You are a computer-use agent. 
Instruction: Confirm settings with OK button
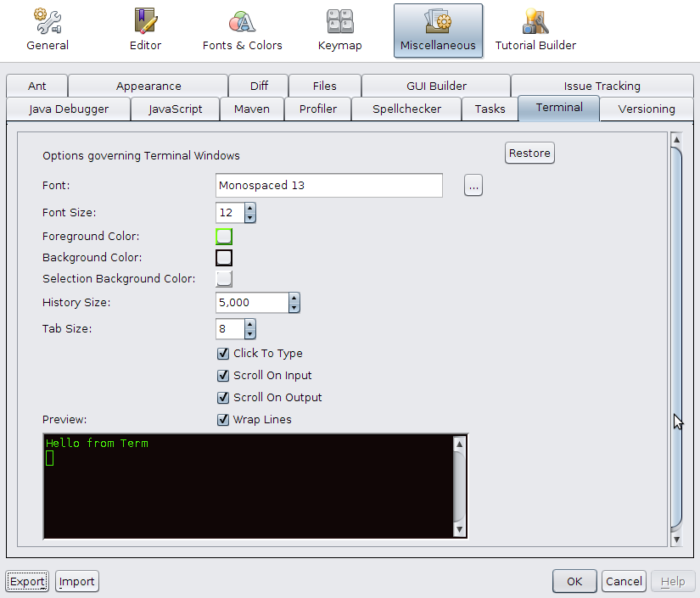(x=574, y=582)
